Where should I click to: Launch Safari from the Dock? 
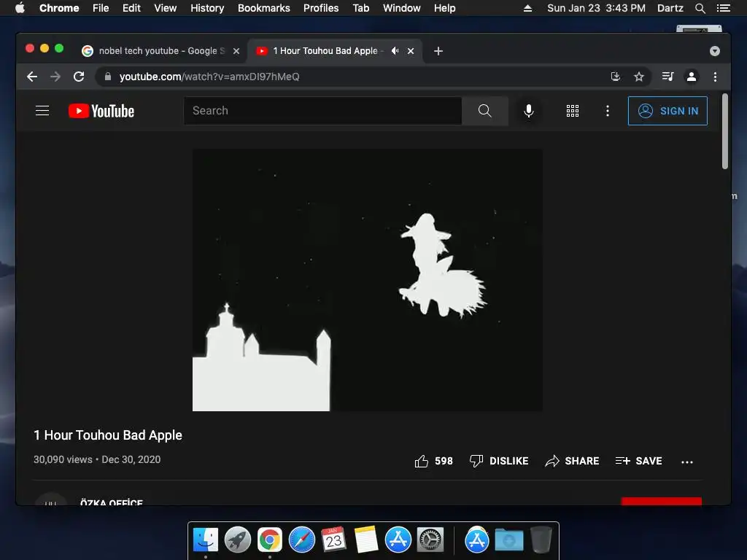302,540
